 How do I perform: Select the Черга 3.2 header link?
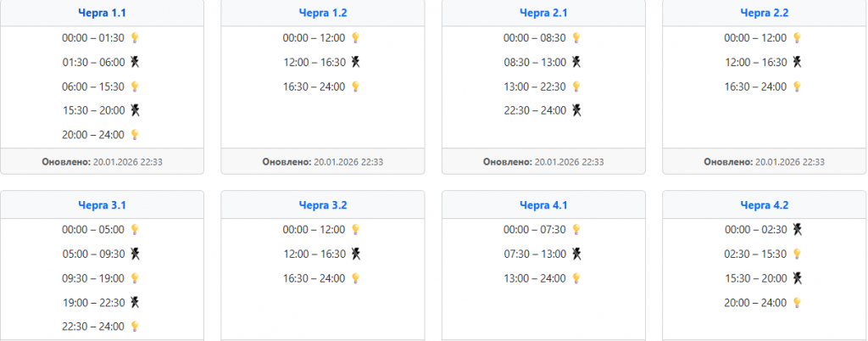coord(323,204)
